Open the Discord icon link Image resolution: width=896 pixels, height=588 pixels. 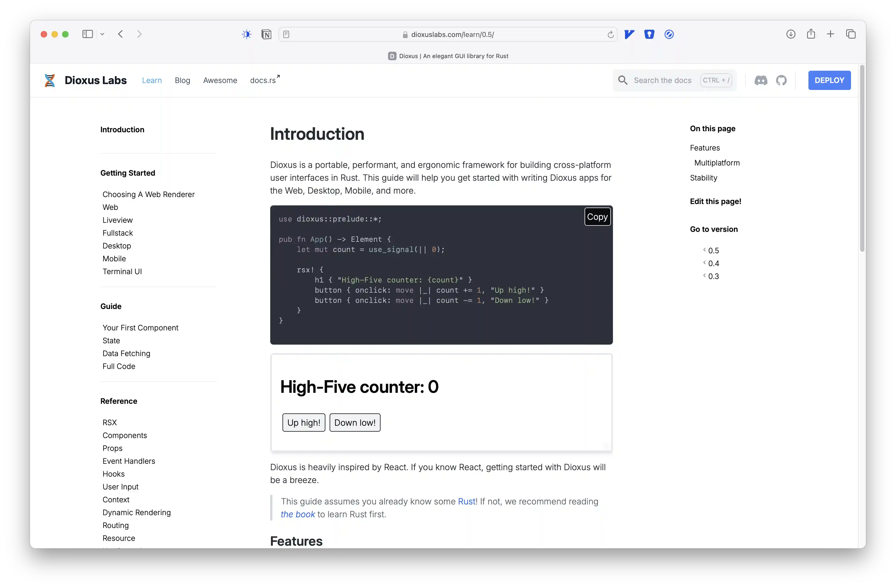point(761,80)
